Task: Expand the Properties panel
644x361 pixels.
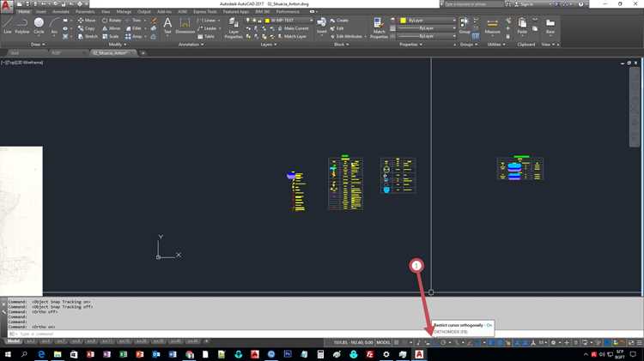Action: click(x=410, y=45)
